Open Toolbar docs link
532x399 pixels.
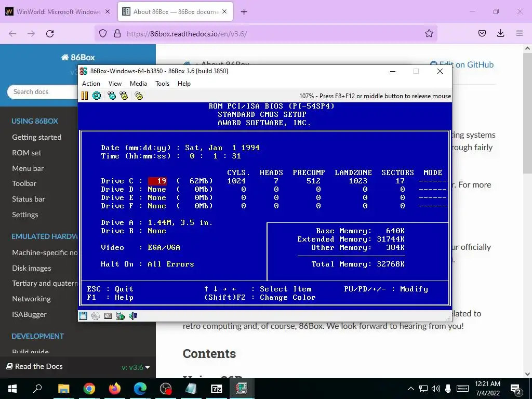[24, 183]
